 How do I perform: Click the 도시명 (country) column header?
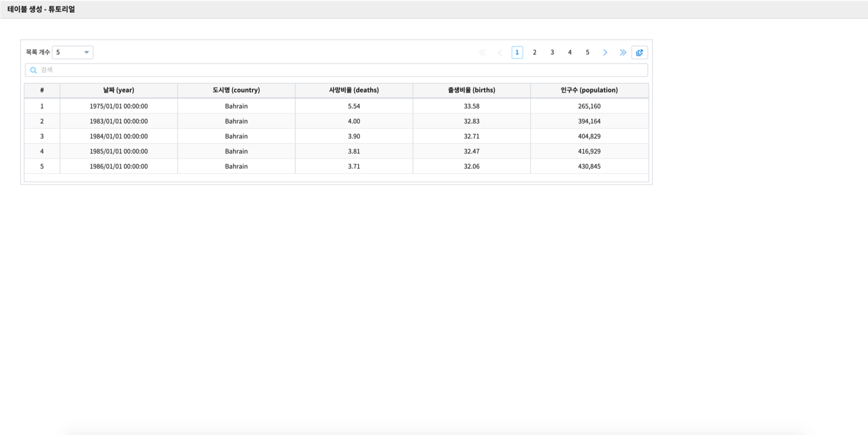click(236, 90)
